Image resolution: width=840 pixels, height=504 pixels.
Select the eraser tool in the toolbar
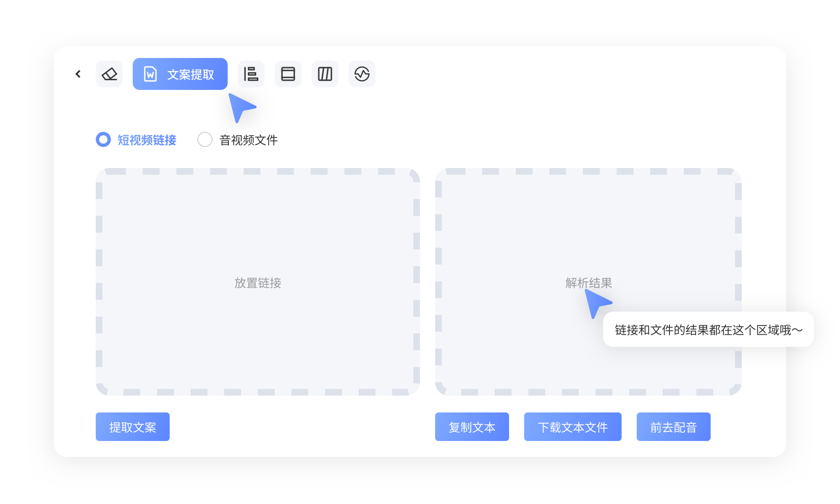pyautogui.click(x=109, y=74)
